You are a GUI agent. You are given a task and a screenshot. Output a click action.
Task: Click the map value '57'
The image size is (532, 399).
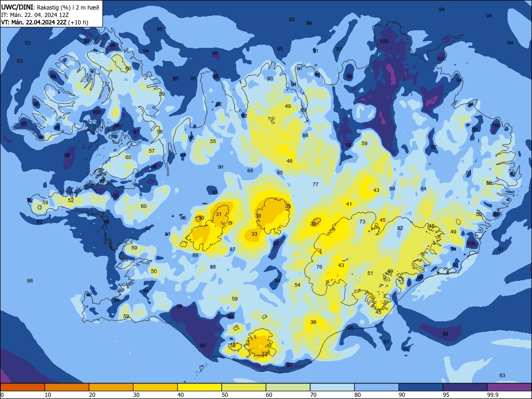(x=152, y=151)
